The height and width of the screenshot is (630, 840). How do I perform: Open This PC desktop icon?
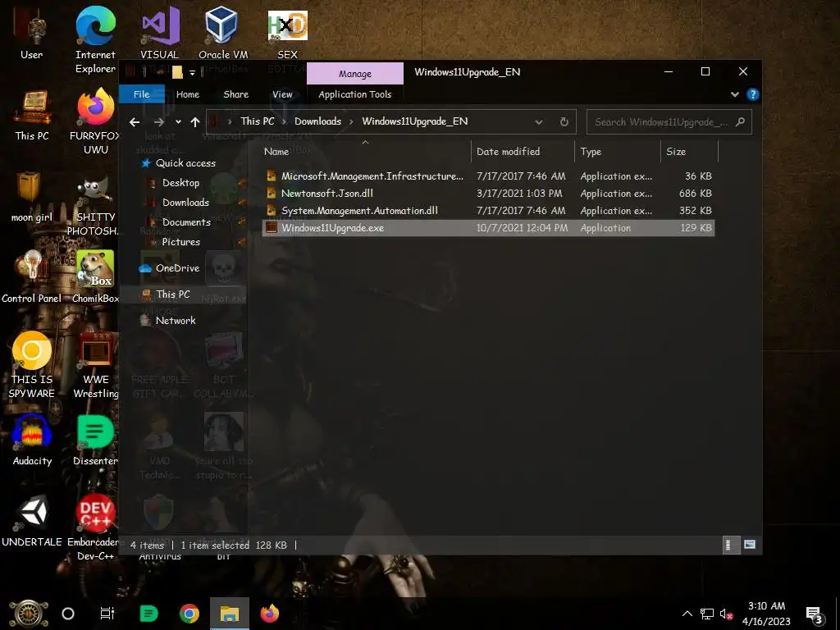pos(32,115)
